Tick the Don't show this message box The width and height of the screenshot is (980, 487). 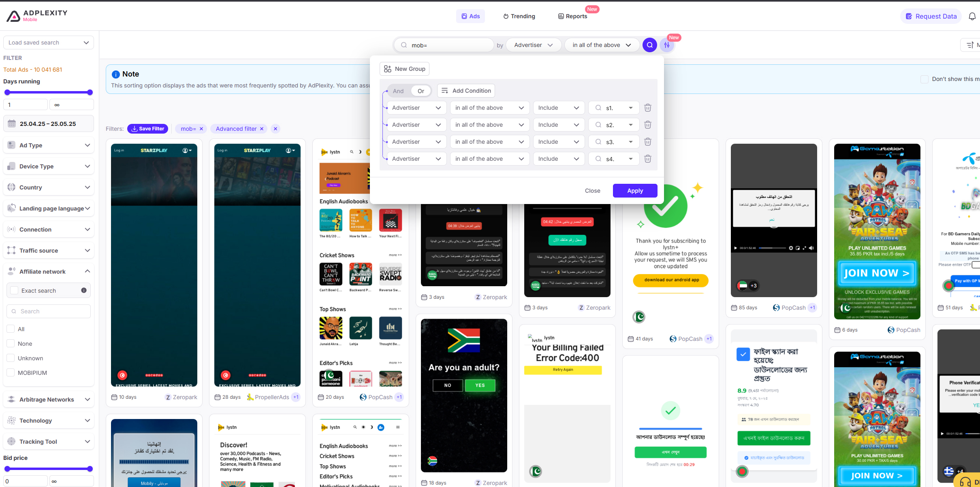[924, 79]
